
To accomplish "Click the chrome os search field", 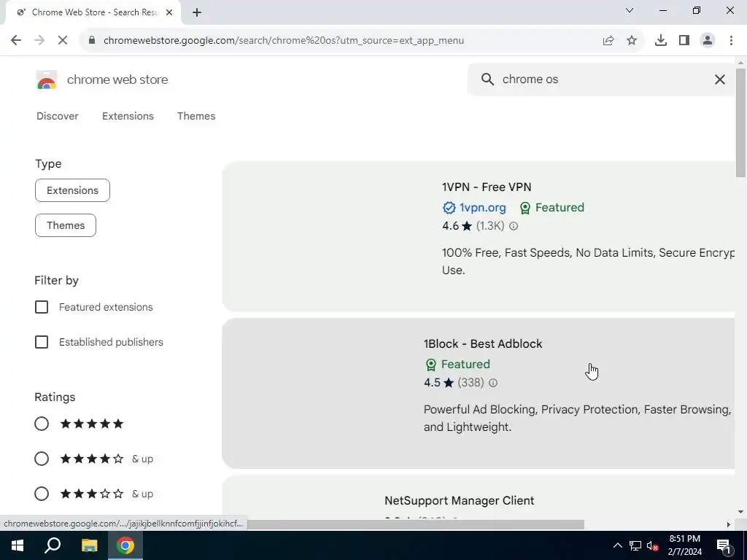I will click(602, 79).
